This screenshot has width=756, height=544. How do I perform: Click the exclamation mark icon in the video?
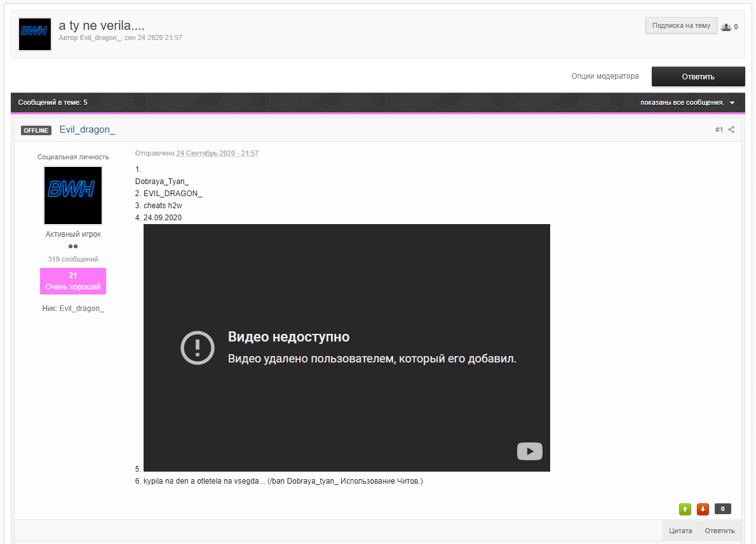198,348
